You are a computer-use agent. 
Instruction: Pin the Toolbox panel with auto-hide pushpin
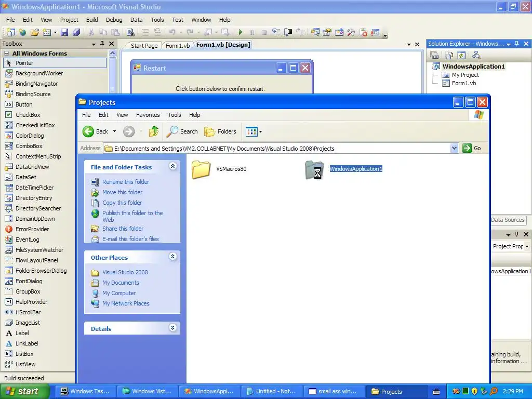tap(102, 44)
